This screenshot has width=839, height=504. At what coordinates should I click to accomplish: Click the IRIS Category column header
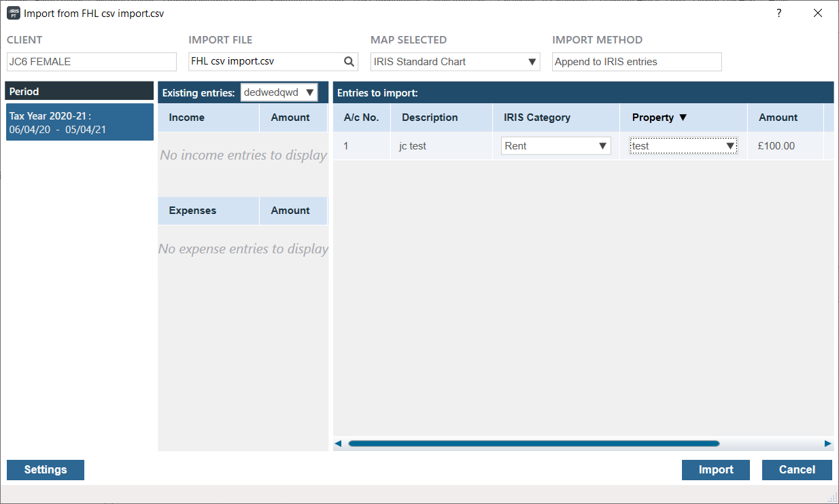(x=537, y=118)
